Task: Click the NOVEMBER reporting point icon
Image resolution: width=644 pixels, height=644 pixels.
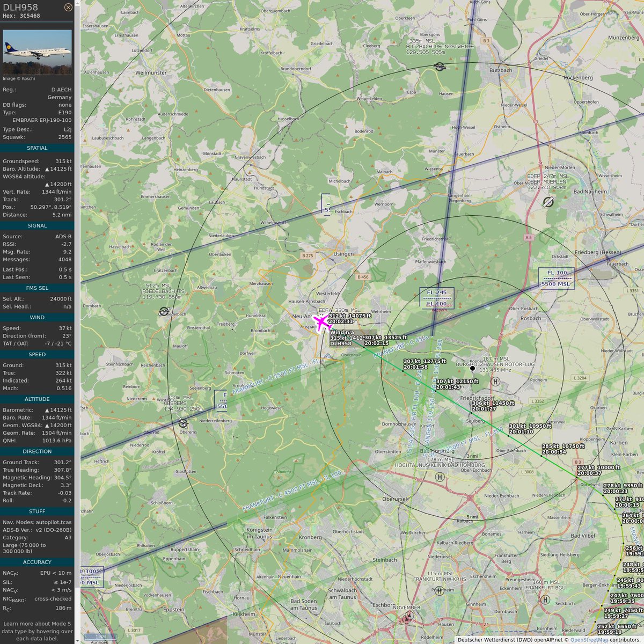Action: coord(408,618)
